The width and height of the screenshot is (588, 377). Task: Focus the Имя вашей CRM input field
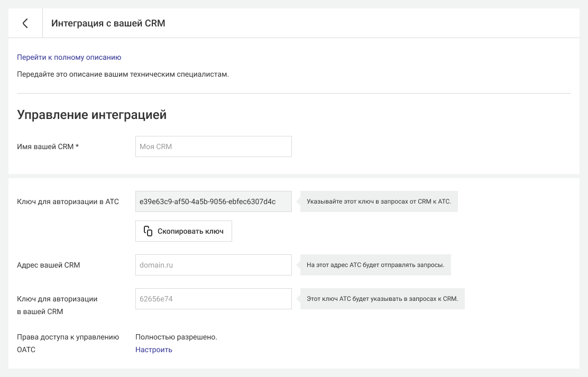click(213, 146)
